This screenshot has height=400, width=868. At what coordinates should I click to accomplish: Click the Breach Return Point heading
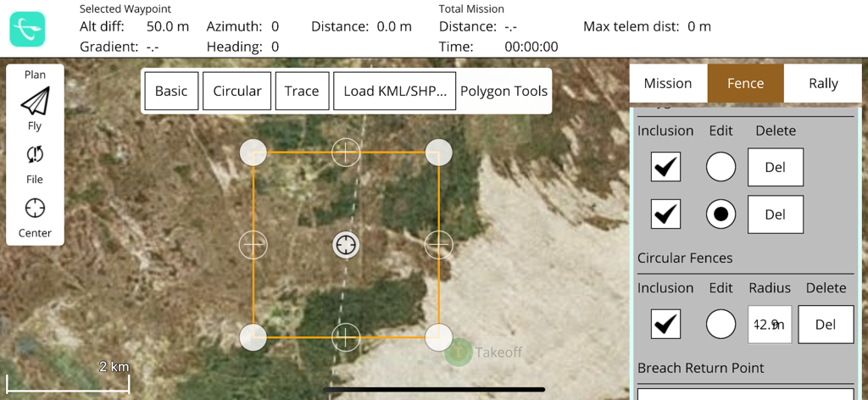(x=701, y=368)
